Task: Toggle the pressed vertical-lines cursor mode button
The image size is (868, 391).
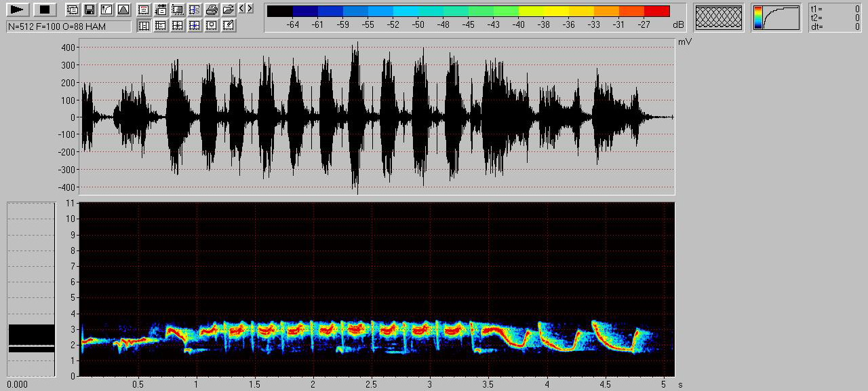Action: [144, 26]
